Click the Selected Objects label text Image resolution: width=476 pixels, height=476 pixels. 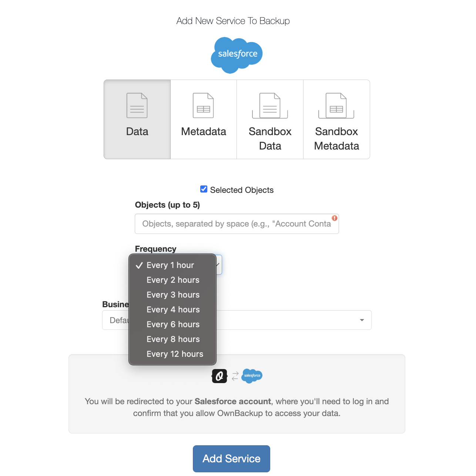242,190
